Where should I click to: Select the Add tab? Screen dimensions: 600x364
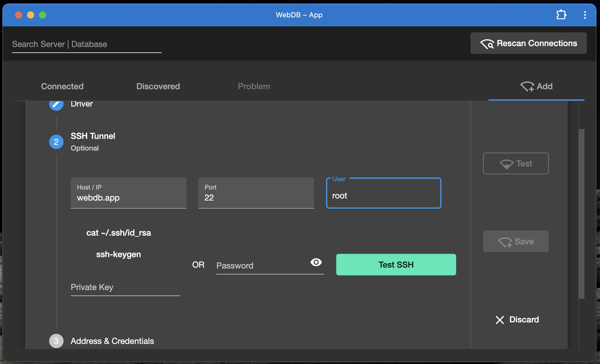(x=536, y=86)
